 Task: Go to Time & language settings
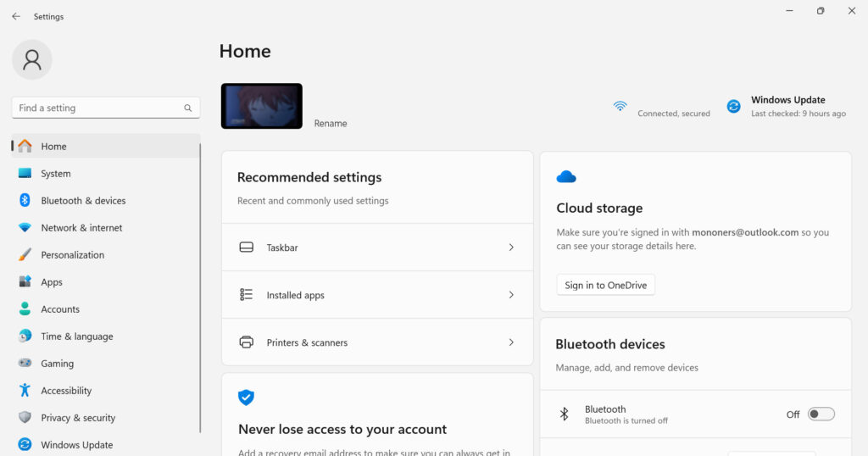[x=76, y=336]
